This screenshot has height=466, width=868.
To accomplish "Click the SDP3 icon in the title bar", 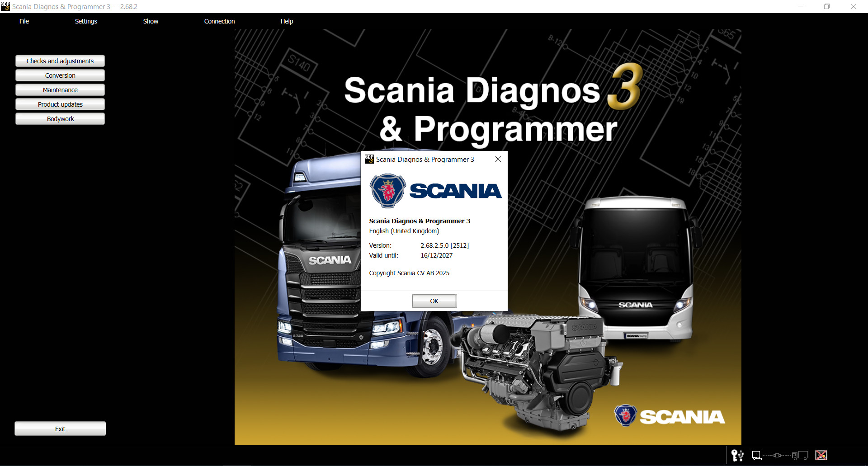I will point(5,6).
